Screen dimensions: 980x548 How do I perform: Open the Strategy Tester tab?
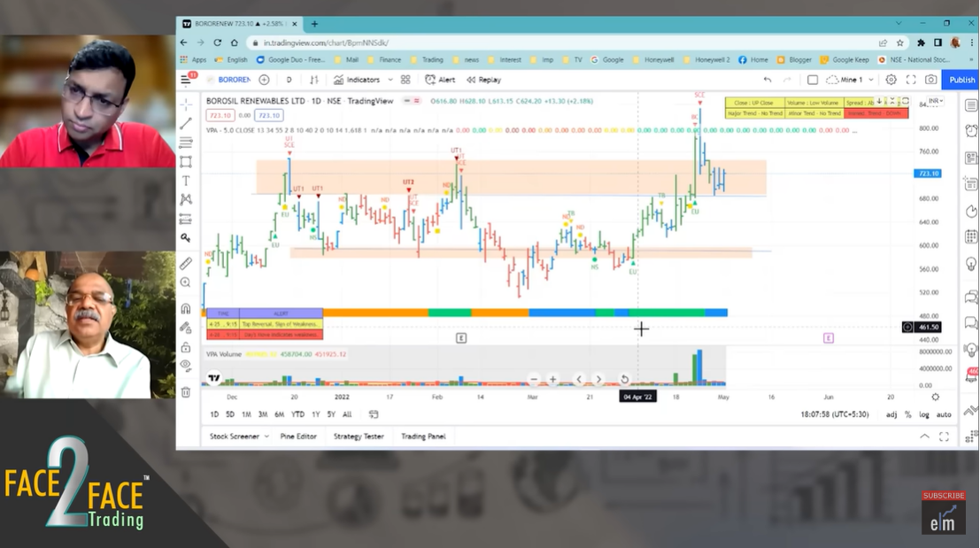point(359,436)
